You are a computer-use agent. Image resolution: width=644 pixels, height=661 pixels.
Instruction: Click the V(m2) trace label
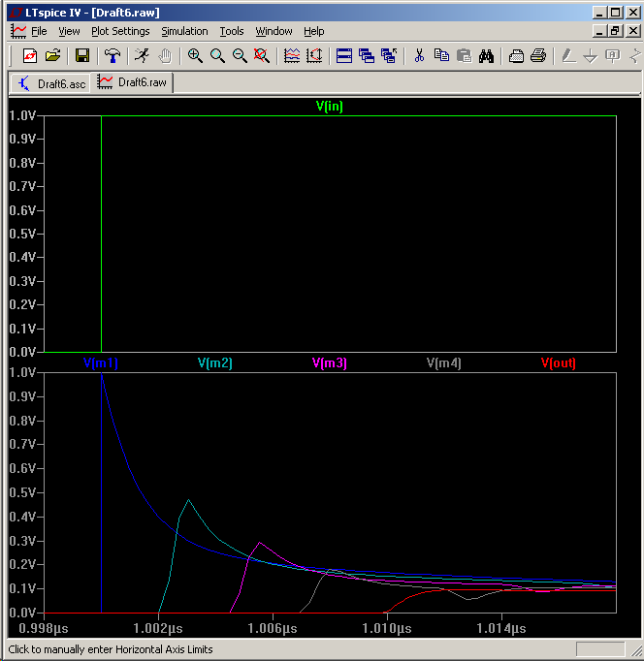(x=215, y=362)
